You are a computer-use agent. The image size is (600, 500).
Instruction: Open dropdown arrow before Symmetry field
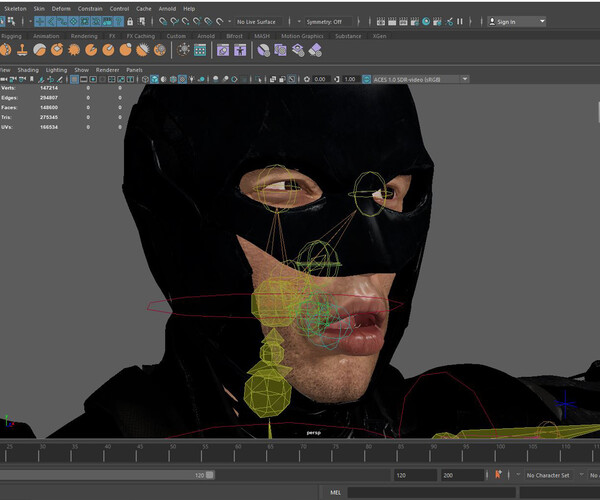[x=299, y=22]
